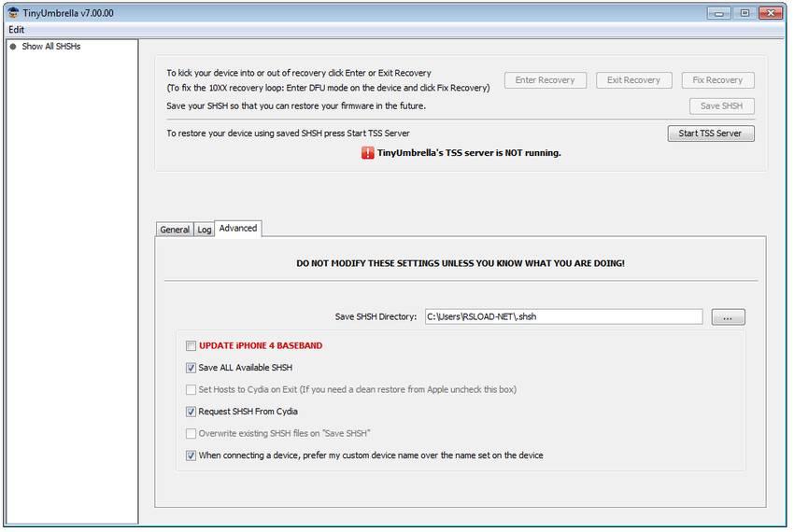The width and height of the screenshot is (794, 532).
Task: Open the Edit menu
Action: click(x=16, y=30)
